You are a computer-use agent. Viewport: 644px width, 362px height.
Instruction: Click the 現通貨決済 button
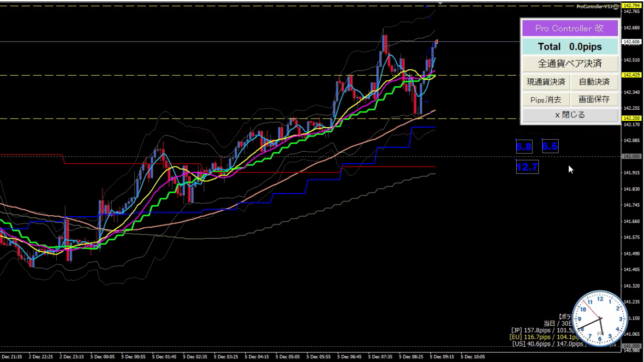(546, 82)
